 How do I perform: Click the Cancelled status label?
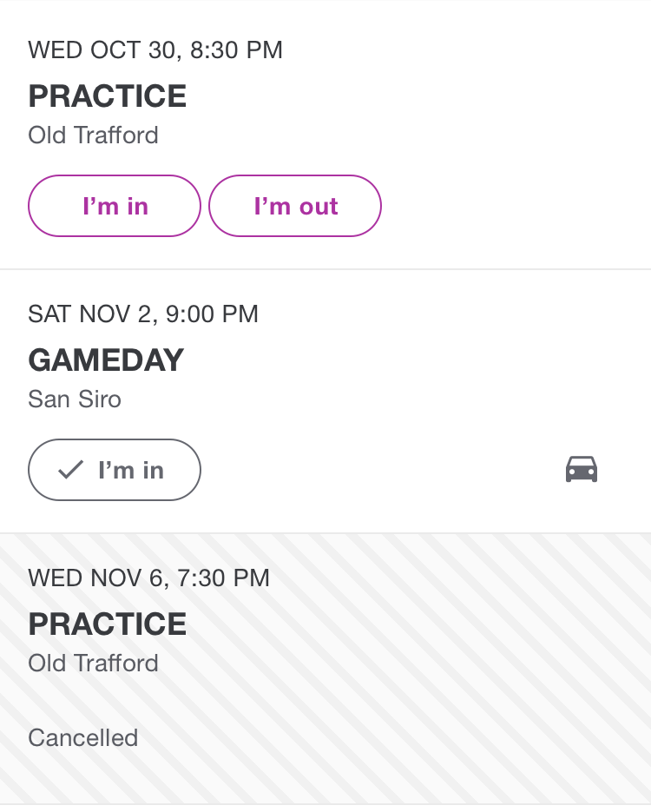[x=83, y=738]
